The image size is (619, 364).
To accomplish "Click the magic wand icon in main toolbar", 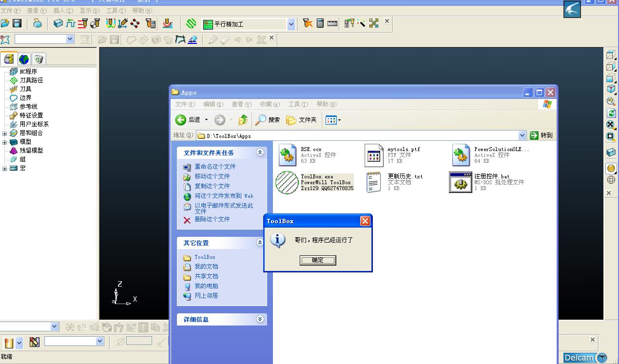I will point(361,23).
